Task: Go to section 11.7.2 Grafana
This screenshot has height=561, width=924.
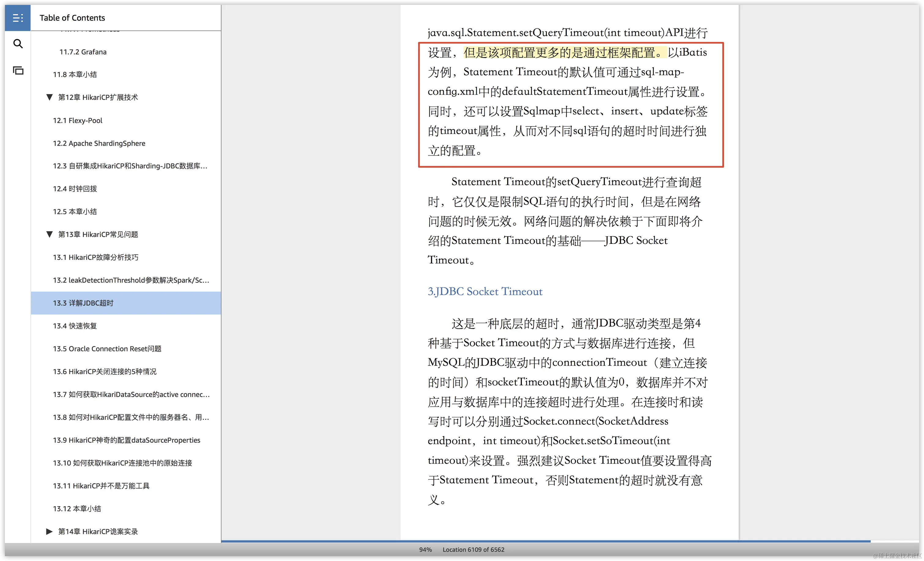Action: pyautogui.click(x=83, y=52)
